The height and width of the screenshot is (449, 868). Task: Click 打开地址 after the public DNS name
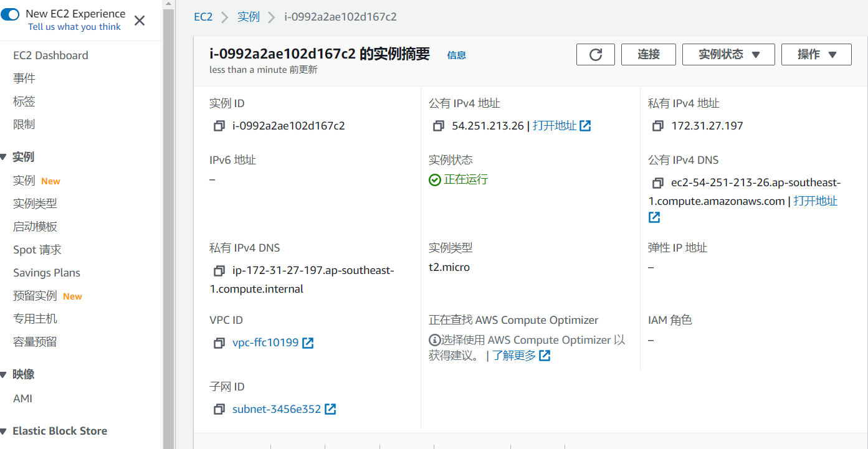(816, 201)
